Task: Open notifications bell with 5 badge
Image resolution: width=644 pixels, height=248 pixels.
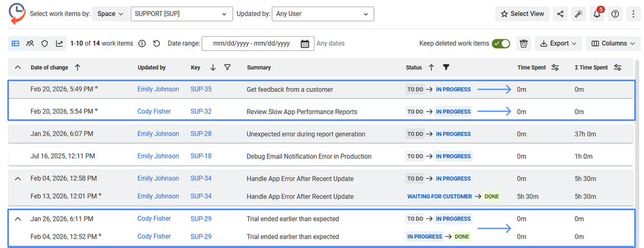Action: click(597, 14)
